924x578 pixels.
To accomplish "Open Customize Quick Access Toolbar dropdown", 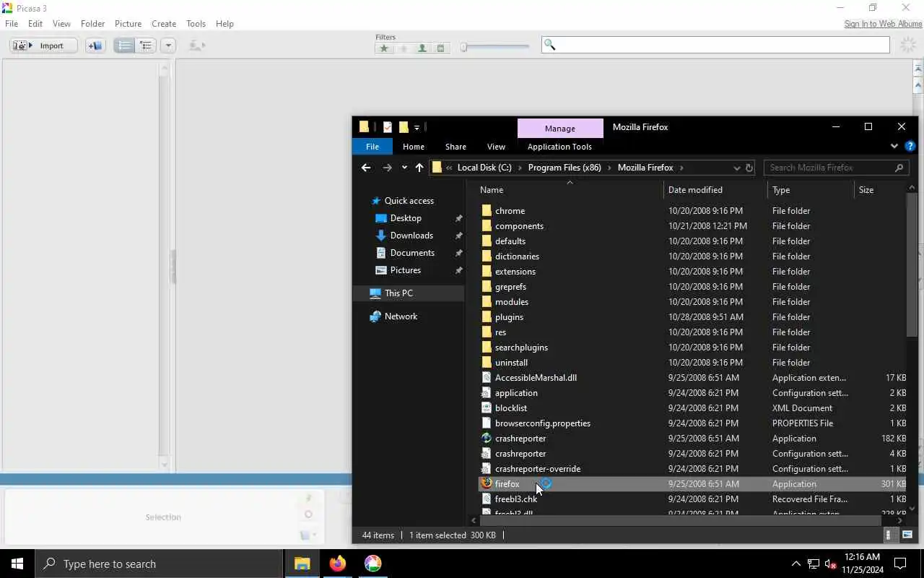I will point(417,128).
